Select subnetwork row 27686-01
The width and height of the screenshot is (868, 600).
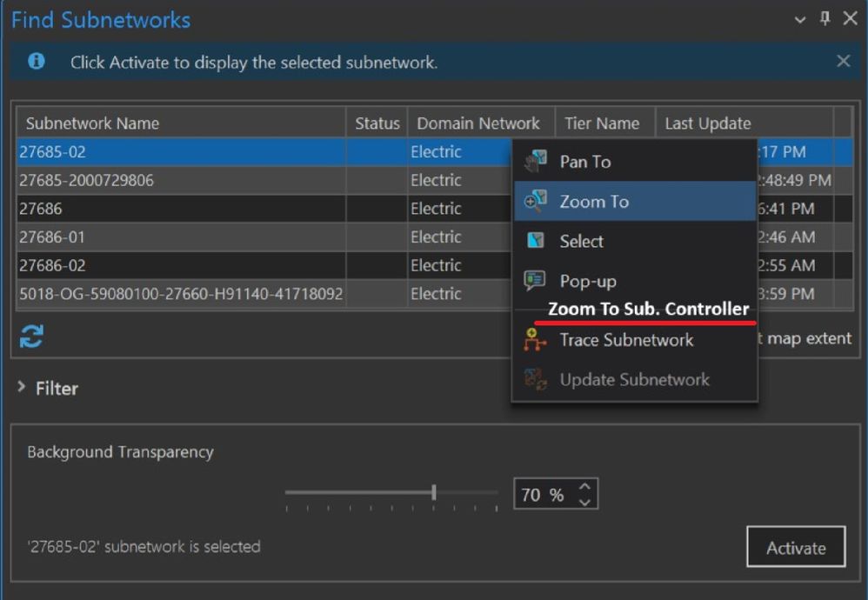[x=174, y=237]
